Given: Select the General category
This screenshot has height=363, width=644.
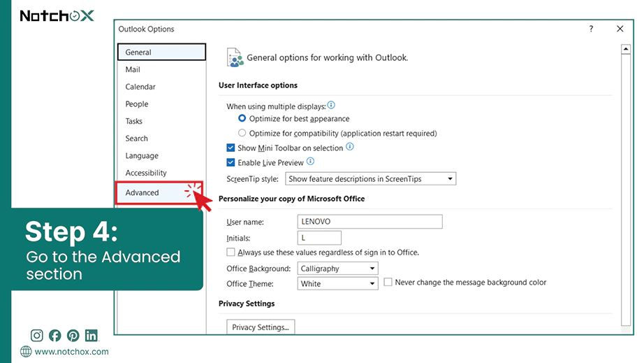Looking at the screenshot, I should coord(161,52).
